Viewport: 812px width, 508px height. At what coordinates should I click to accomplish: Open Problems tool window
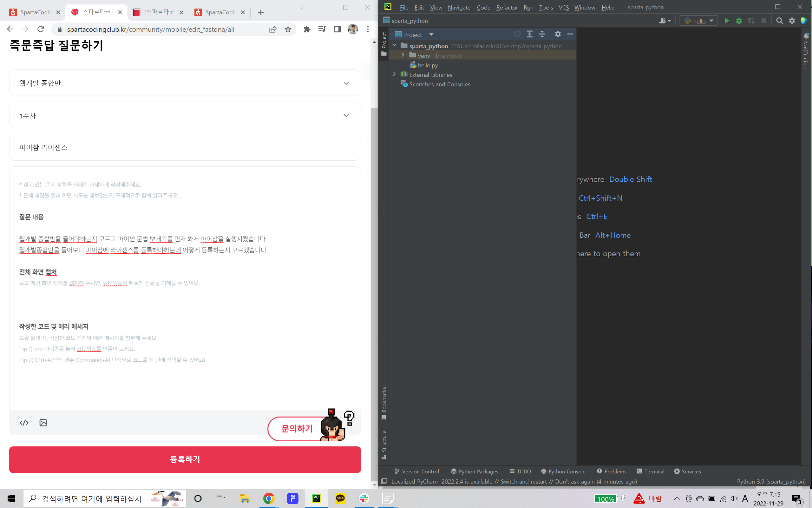tap(611, 471)
